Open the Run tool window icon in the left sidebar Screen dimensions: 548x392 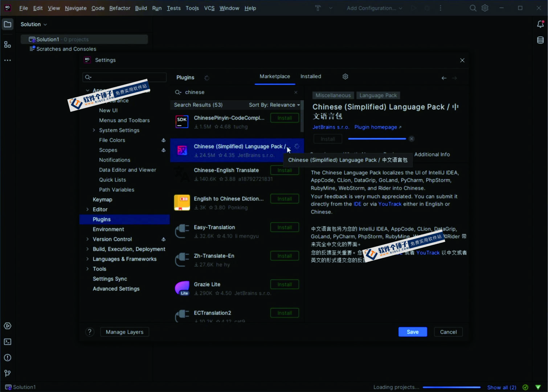click(7, 326)
